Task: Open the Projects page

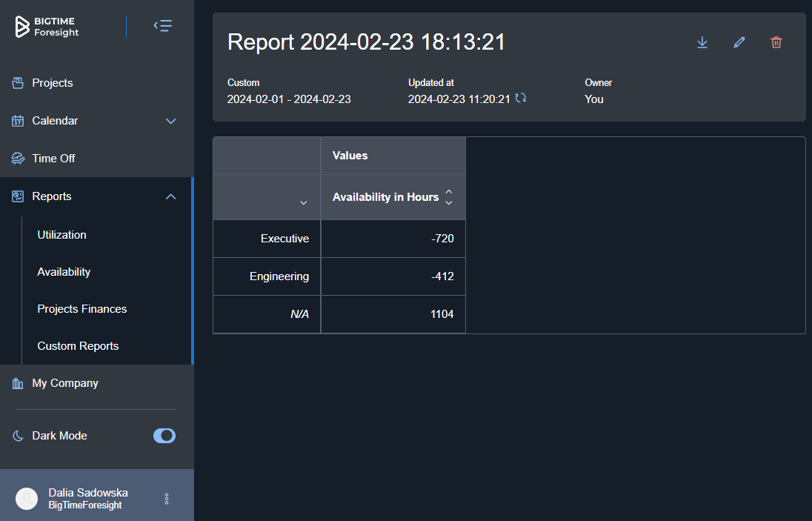Action: pyautogui.click(x=53, y=83)
